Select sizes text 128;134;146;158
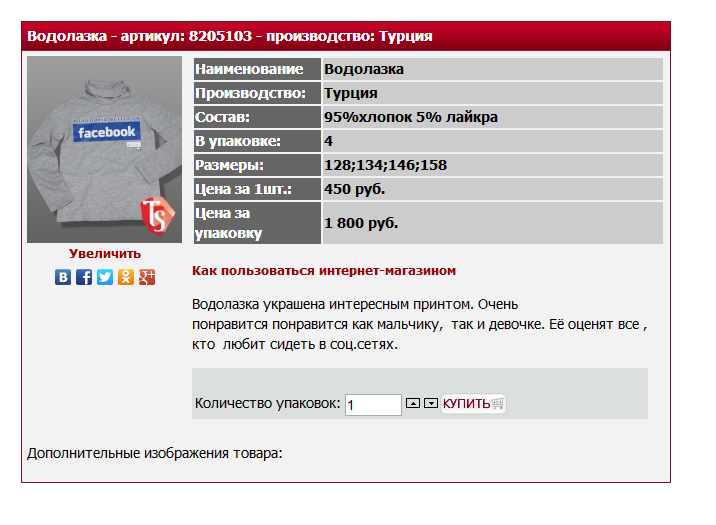This screenshot has width=716, height=525. click(385, 165)
